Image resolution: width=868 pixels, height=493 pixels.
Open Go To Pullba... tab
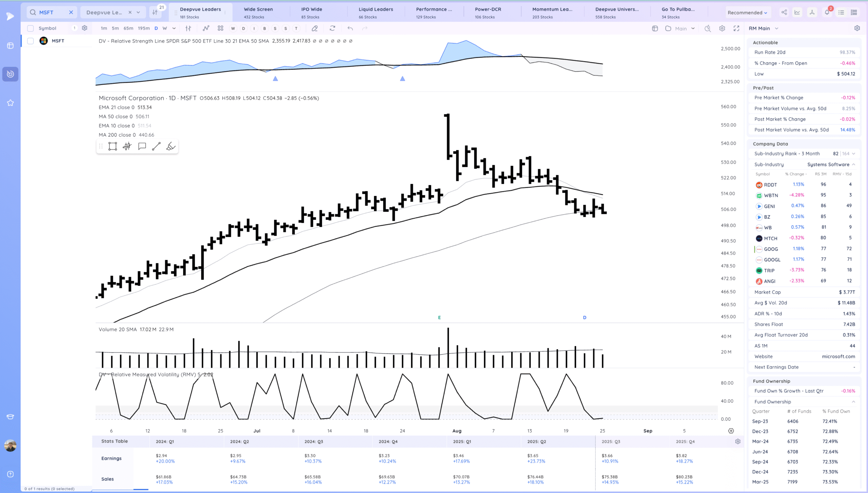[x=678, y=13]
